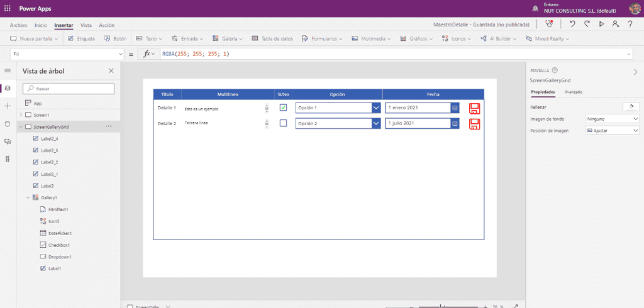
Task: Click the formula bar RGBA input
Action: 392,54
